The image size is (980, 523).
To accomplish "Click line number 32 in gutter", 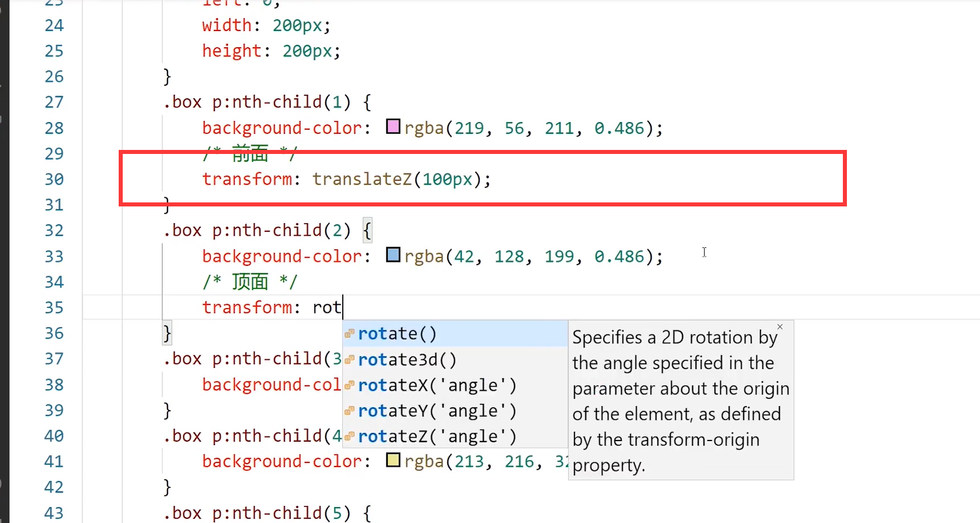I will click(x=54, y=231).
